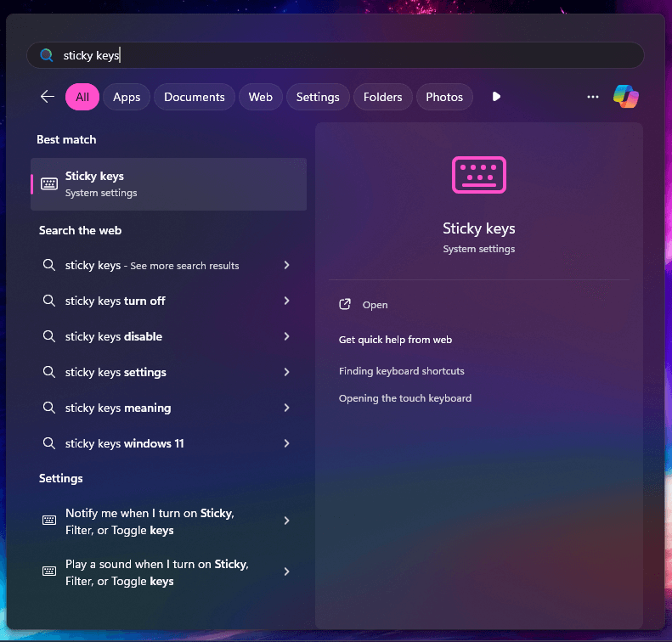
Task: Switch to the Folders filter tab
Action: coord(382,97)
